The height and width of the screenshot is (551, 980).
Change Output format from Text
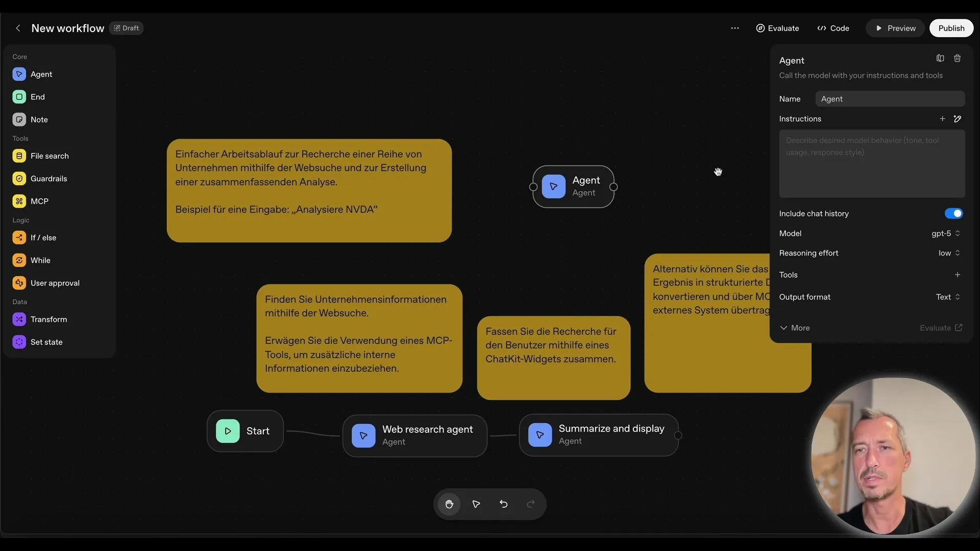947,297
